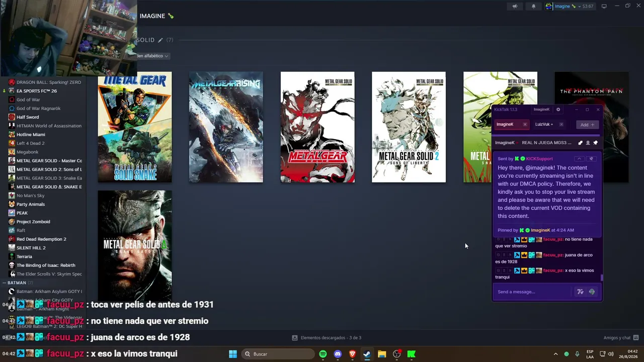Open the Metal Gear Rising game cover
This screenshot has height=362, width=644.
[x=226, y=127]
